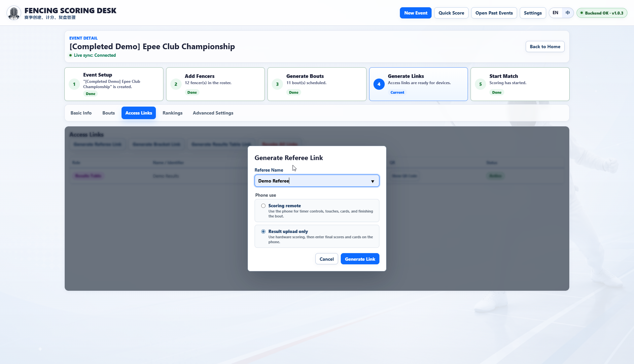Viewport: 634px width, 364px height.
Task: Switch language to EN
Action: coord(555,13)
